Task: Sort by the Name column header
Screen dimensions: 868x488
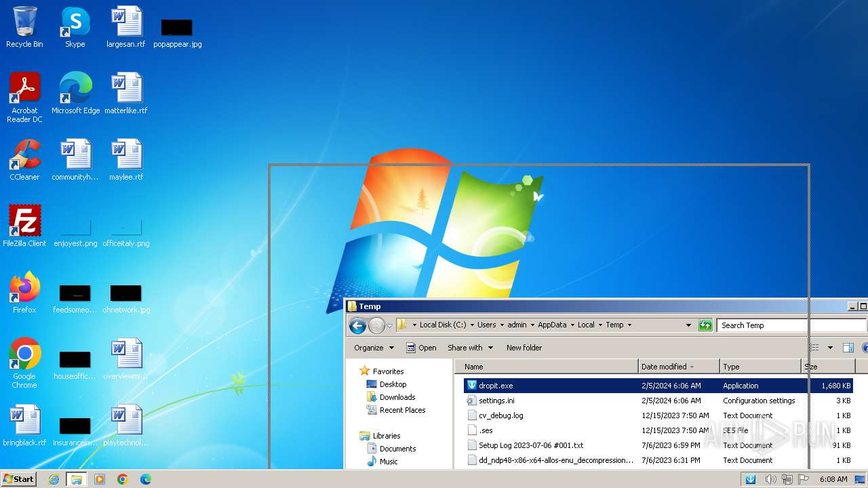Action: pyautogui.click(x=547, y=367)
